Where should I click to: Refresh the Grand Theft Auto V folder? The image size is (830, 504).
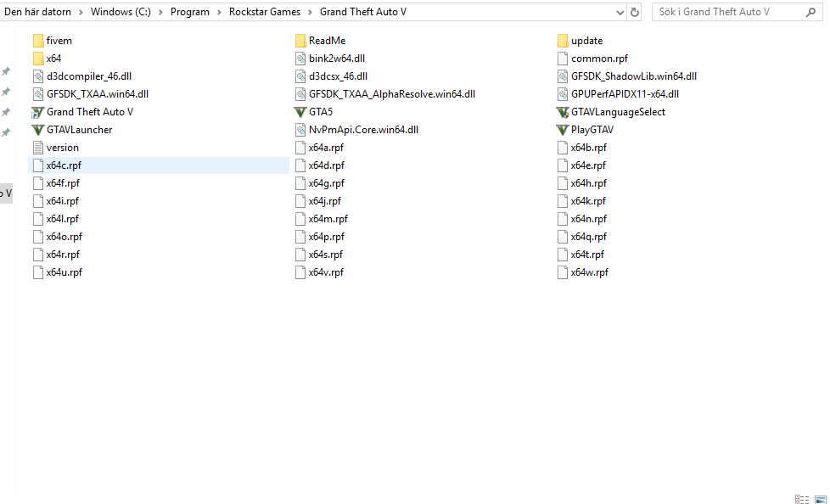point(635,12)
